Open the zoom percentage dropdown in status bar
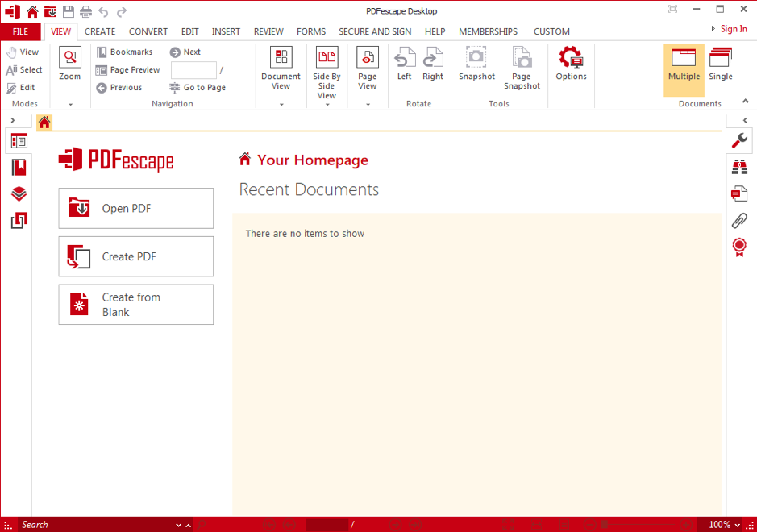The image size is (757, 532). click(x=737, y=525)
